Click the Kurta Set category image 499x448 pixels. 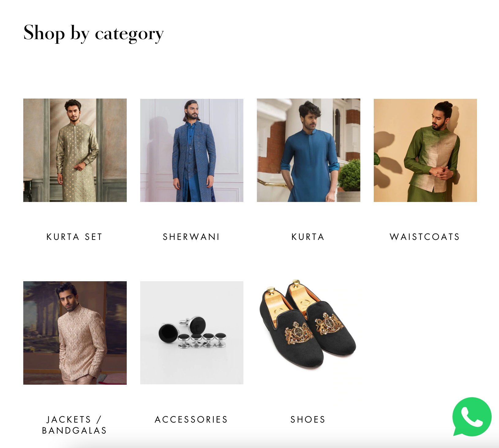[75, 150]
